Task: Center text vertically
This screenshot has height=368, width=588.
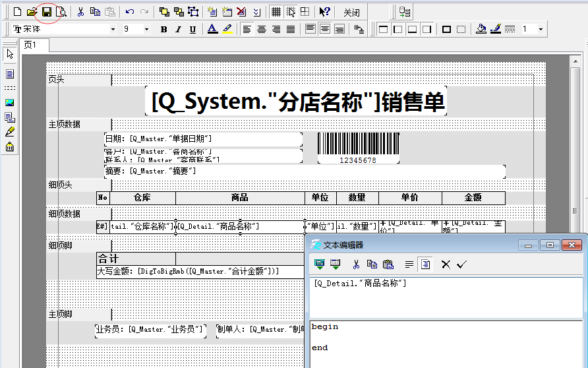Action: pyautogui.click(x=325, y=29)
